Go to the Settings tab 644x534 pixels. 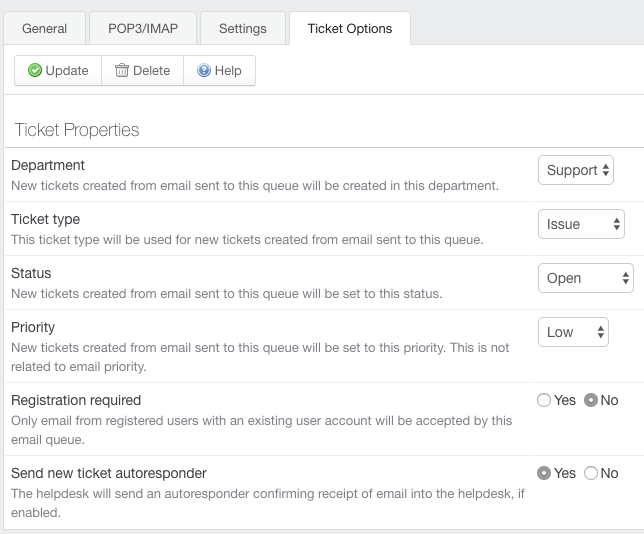point(243,28)
